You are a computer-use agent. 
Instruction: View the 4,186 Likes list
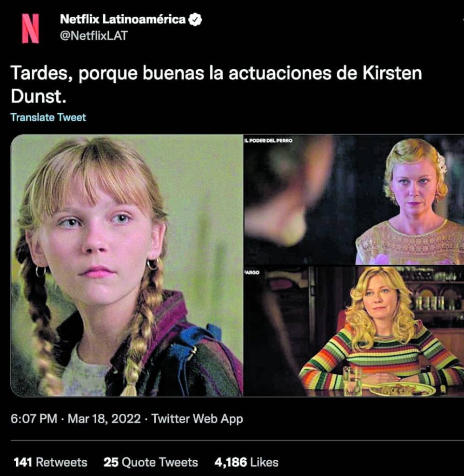(246, 463)
